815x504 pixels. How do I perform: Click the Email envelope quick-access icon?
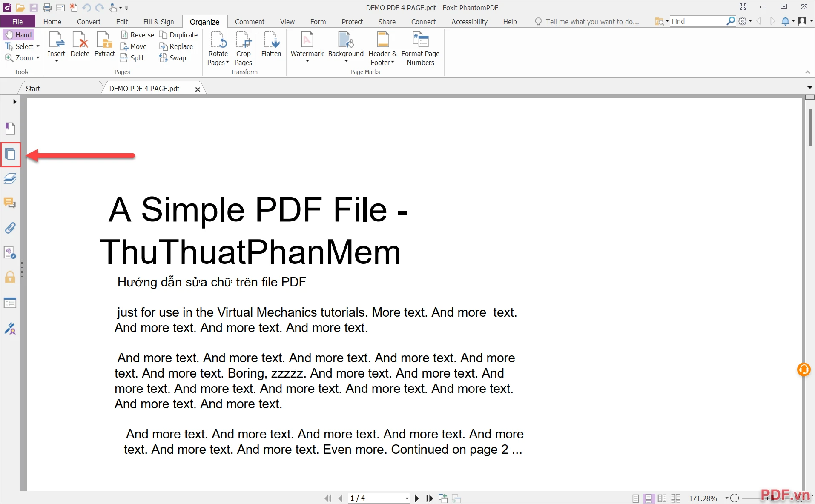click(x=60, y=8)
